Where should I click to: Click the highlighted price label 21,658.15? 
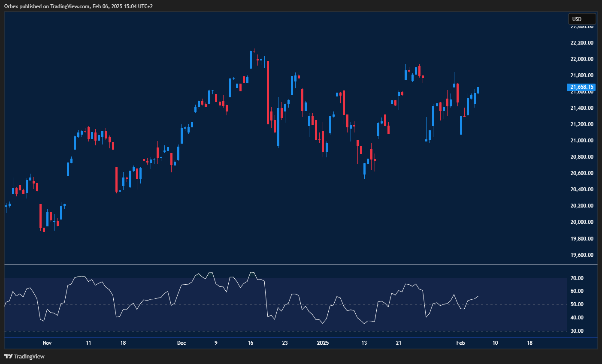click(581, 87)
